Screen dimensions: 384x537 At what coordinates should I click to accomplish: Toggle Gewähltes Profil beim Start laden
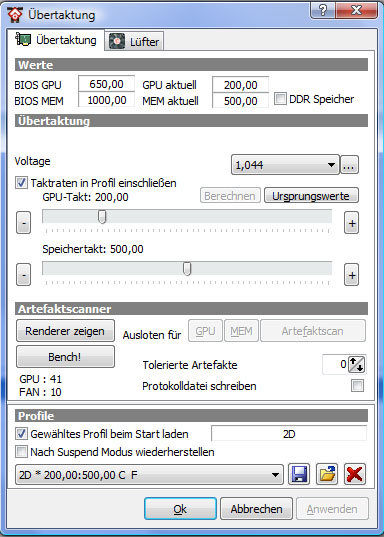pos(21,434)
